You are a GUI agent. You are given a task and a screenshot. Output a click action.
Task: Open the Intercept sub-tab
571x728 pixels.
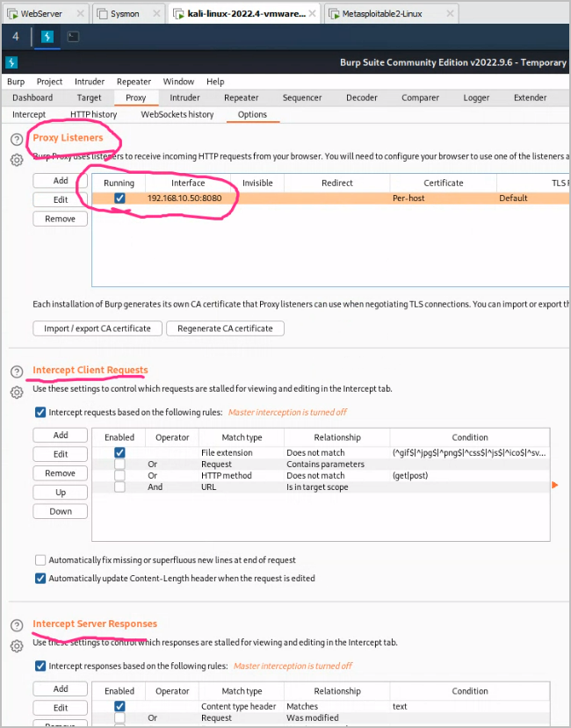(x=29, y=115)
